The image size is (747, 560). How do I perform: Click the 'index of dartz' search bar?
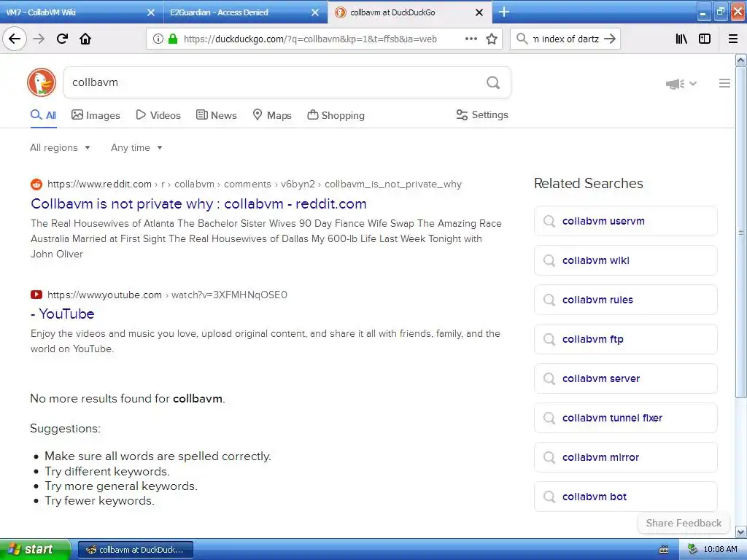tap(565, 39)
